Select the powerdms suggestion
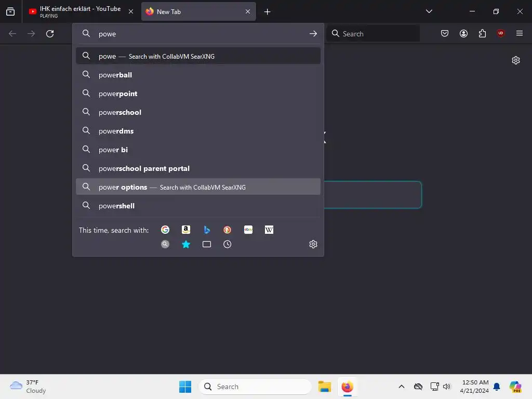 [198, 130]
